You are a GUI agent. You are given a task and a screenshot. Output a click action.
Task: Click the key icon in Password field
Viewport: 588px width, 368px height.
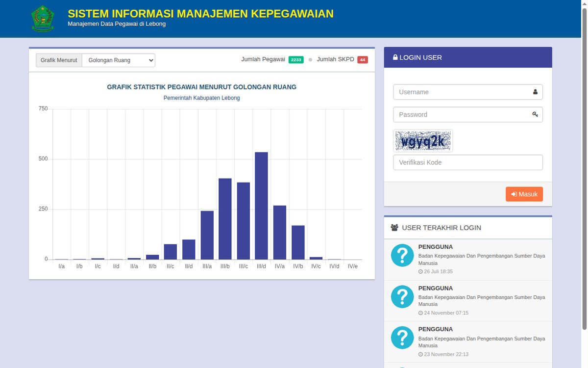pos(535,114)
